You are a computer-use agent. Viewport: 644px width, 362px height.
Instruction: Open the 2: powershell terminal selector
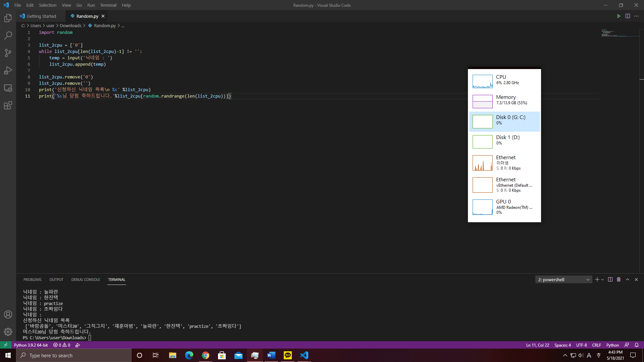click(563, 280)
